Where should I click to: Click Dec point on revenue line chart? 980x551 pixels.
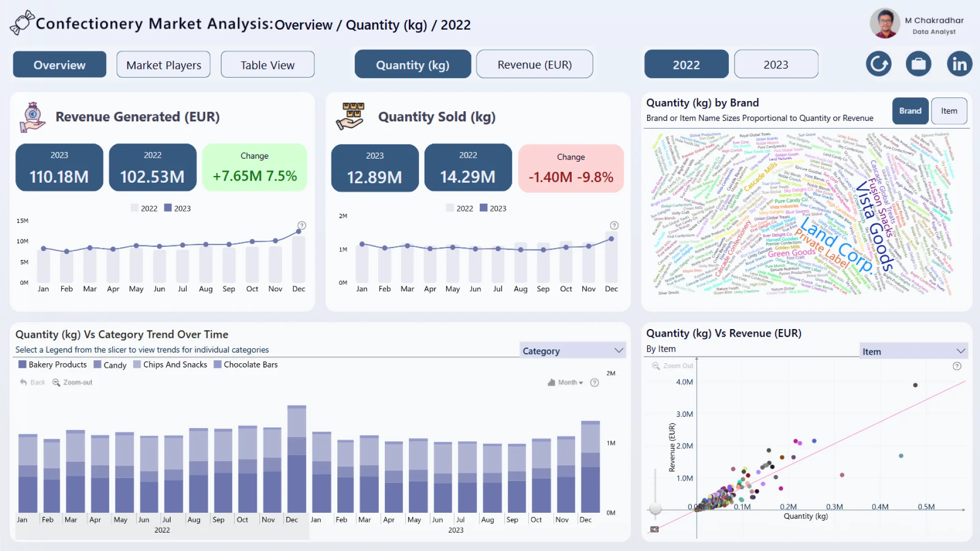299,232
